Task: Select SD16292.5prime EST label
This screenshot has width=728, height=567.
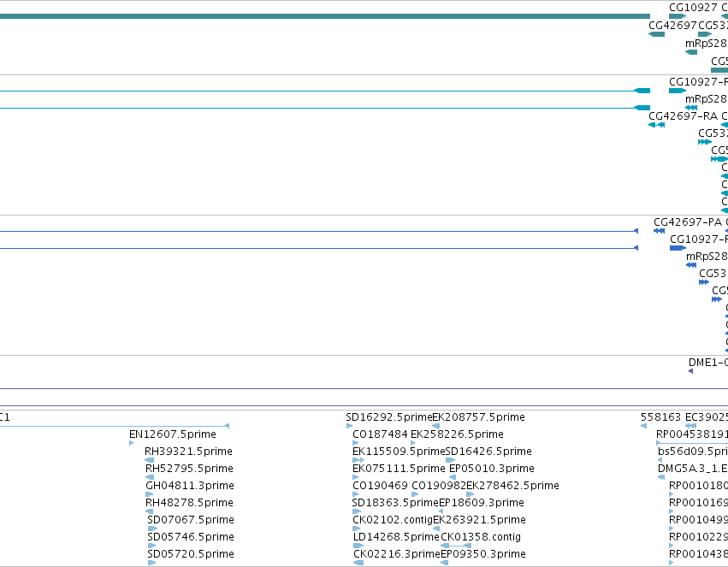Action: pyautogui.click(x=389, y=417)
